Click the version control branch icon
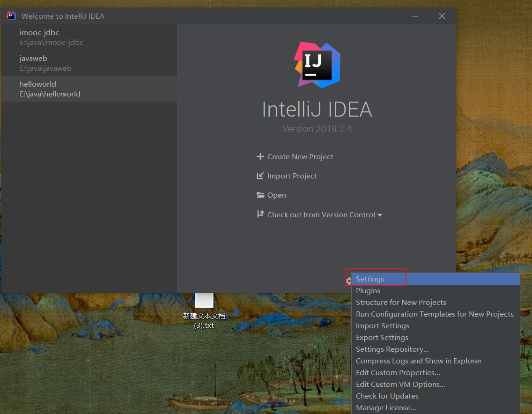 click(260, 214)
